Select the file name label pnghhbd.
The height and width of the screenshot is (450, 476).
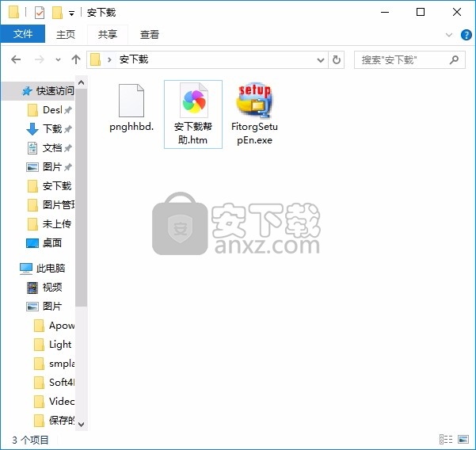pyautogui.click(x=131, y=127)
